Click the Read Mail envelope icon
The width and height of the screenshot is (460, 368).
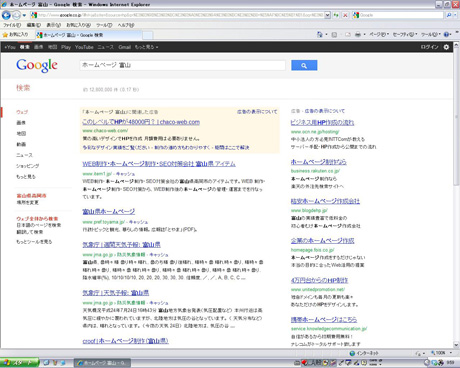pos(348,35)
